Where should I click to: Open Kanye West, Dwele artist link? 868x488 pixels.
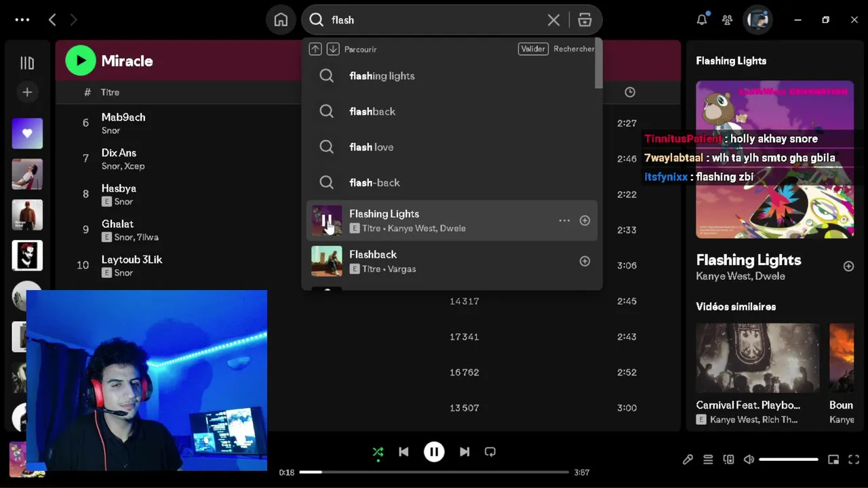(x=741, y=276)
